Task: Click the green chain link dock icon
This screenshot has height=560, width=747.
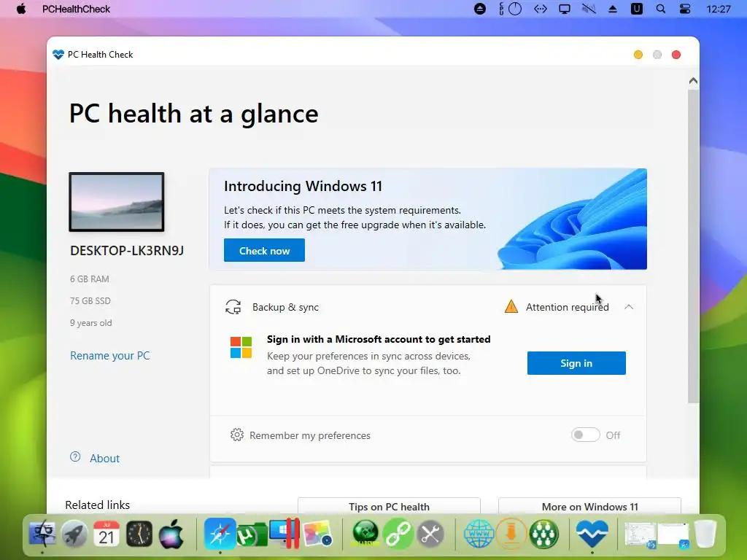Action: click(398, 533)
